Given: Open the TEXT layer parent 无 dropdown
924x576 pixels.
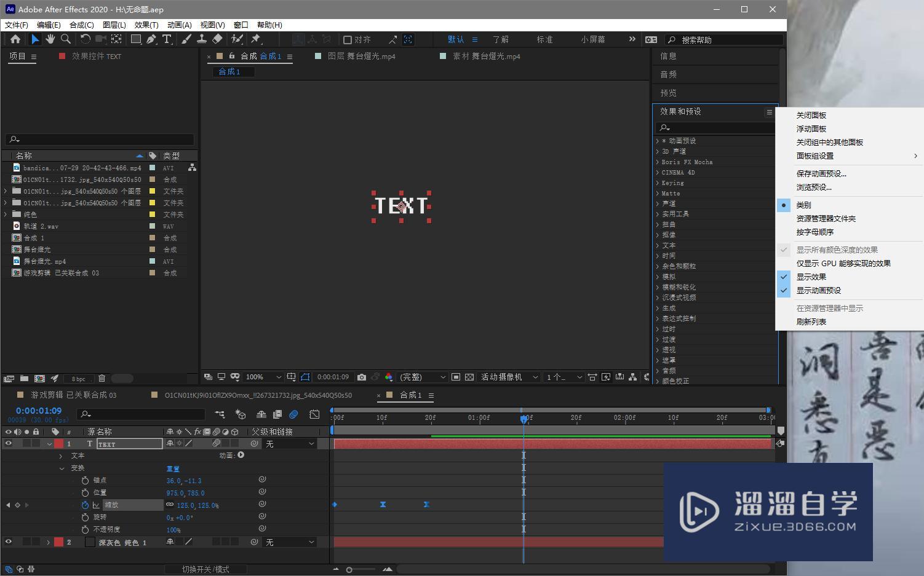Looking at the screenshot, I should [x=290, y=444].
